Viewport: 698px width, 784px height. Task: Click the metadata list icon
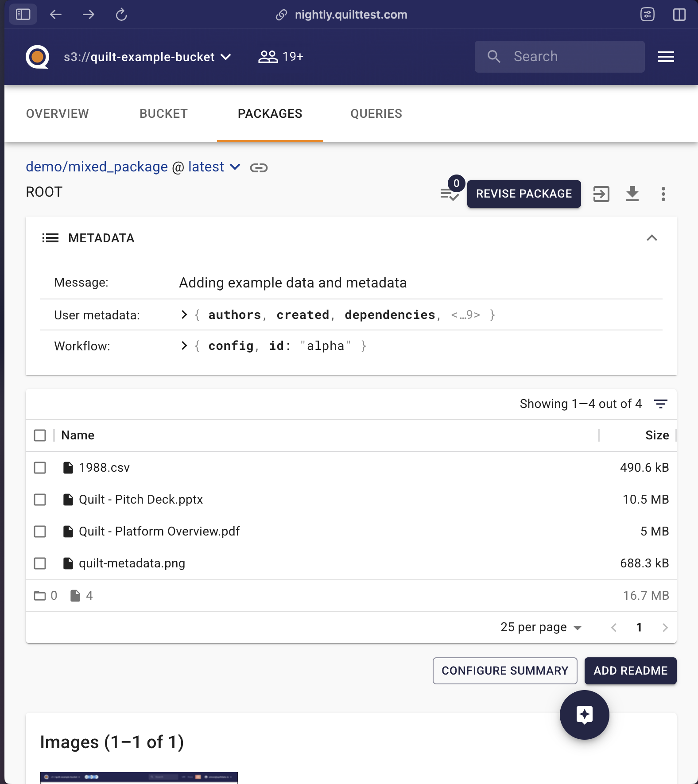click(50, 238)
